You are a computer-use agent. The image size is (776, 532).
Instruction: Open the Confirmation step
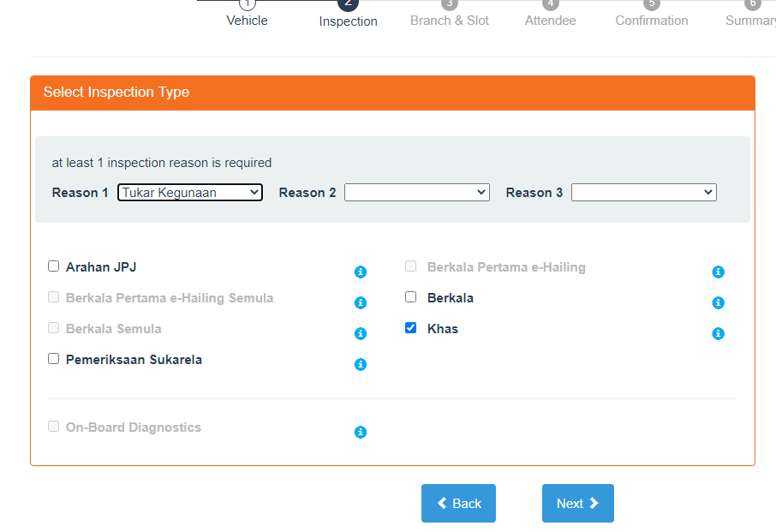point(652,14)
